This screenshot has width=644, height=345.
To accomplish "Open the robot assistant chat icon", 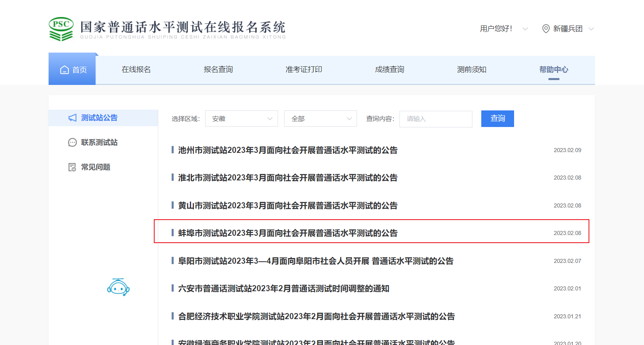I will (118, 287).
